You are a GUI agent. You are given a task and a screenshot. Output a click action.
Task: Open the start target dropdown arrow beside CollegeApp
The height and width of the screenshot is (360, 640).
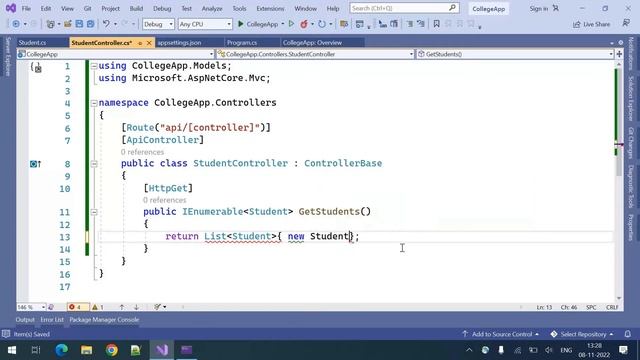[x=282, y=24]
